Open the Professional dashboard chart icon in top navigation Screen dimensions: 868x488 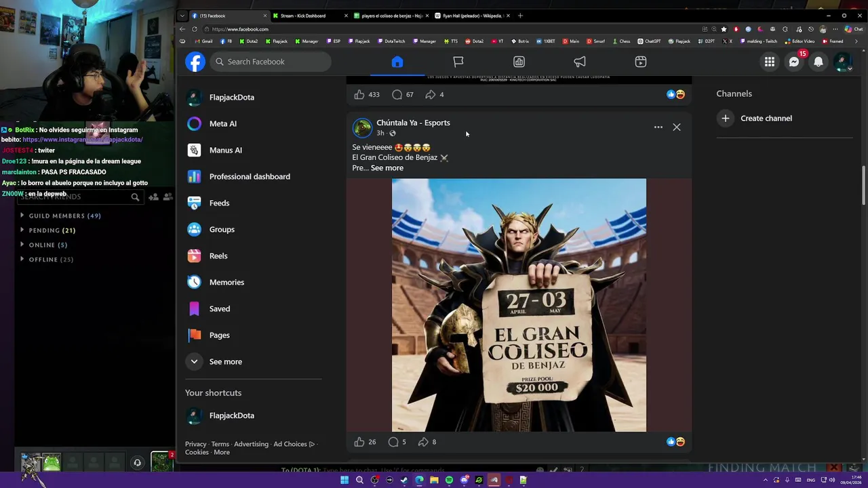click(x=519, y=62)
